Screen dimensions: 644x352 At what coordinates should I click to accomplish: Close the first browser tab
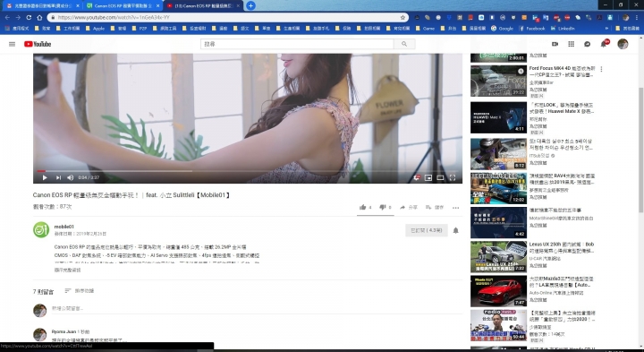click(77, 5)
